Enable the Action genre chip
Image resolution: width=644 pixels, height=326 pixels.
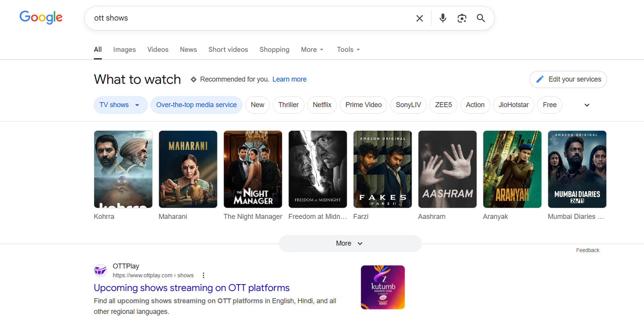(x=475, y=105)
